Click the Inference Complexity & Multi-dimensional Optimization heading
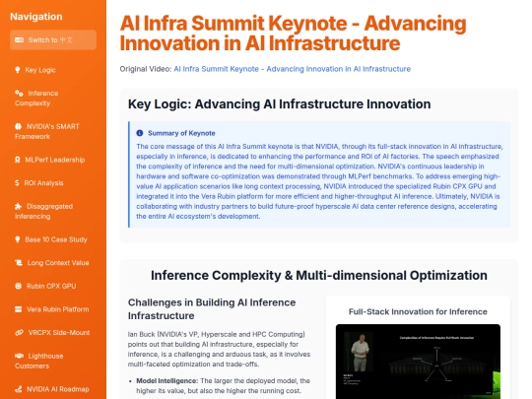 click(x=319, y=275)
